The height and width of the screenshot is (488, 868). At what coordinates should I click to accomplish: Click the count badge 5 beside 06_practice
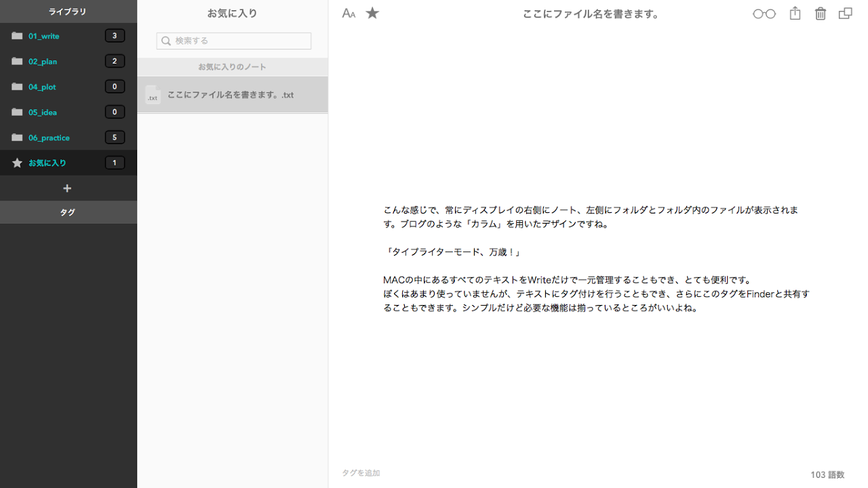[115, 138]
